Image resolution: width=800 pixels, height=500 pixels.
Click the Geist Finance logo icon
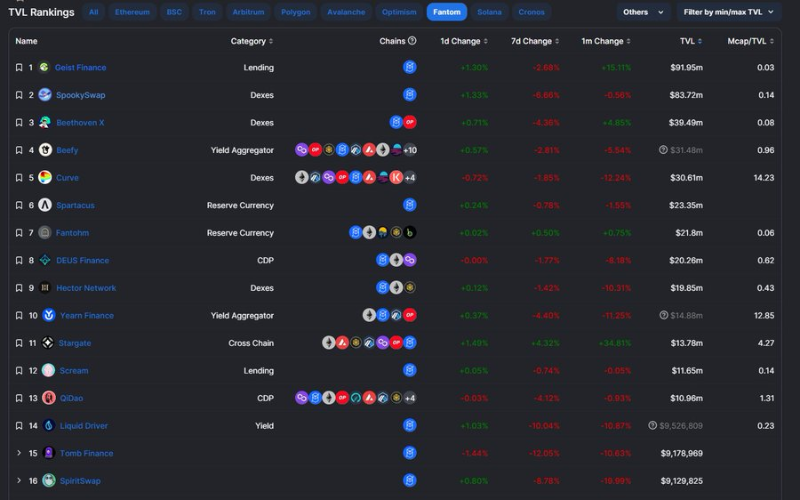point(45,67)
